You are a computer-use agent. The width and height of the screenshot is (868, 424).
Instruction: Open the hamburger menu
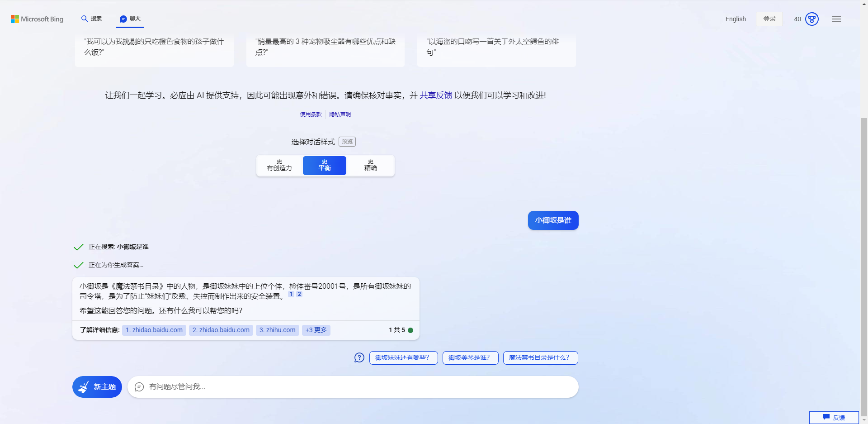(x=836, y=19)
